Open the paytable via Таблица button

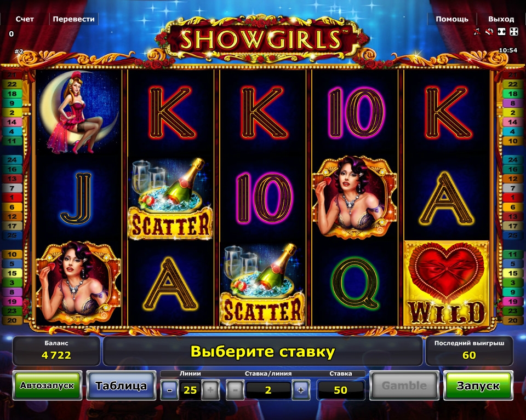pos(121,386)
